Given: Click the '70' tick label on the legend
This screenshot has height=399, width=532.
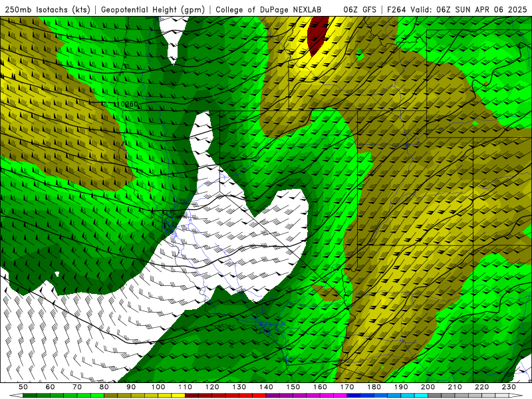Looking at the screenshot, I should (77, 387).
